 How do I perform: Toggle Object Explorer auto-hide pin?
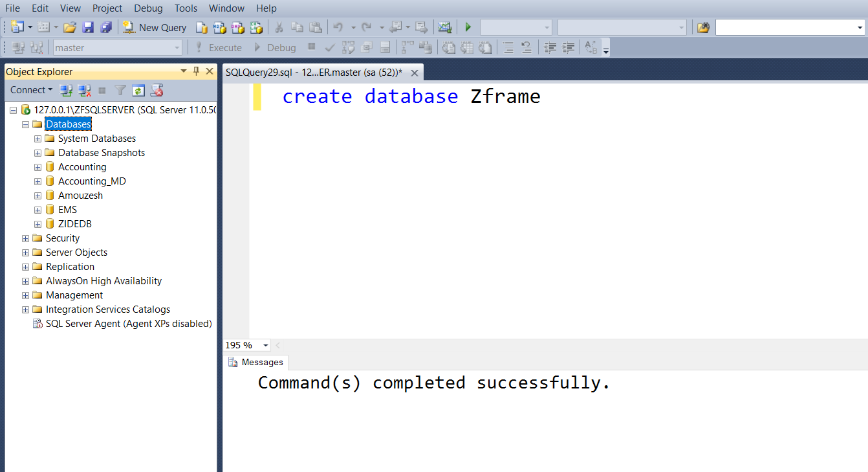[x=197, y=71]
